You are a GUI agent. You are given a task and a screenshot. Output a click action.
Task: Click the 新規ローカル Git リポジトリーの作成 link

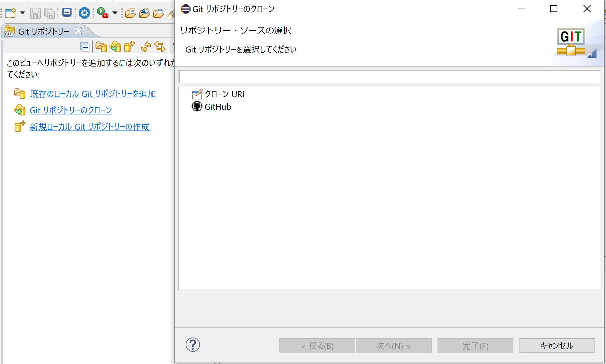(x=89, y=127)
